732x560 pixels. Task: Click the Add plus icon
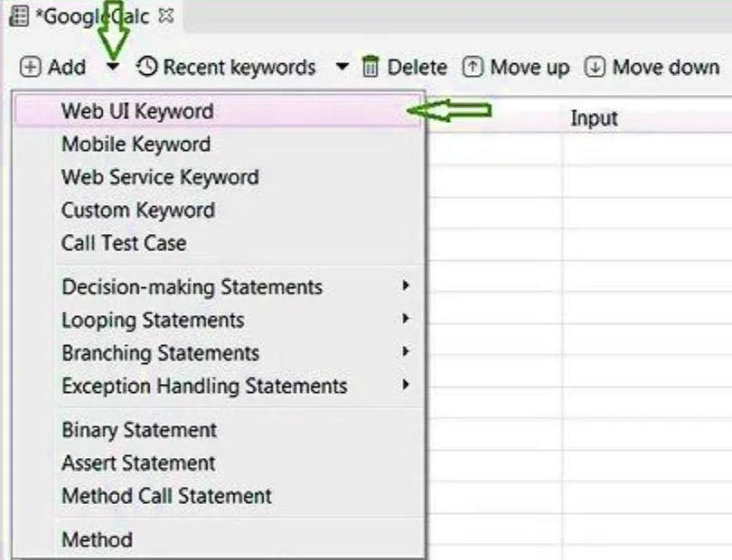(x=31, y=68)
